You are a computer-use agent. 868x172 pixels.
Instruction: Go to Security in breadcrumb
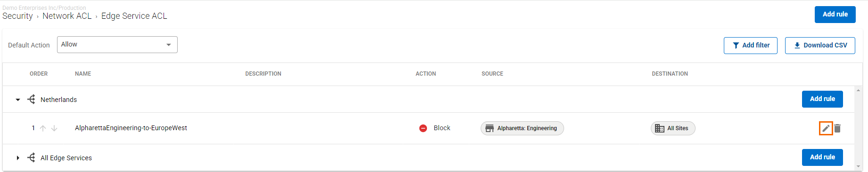click(x=17, y=16)
